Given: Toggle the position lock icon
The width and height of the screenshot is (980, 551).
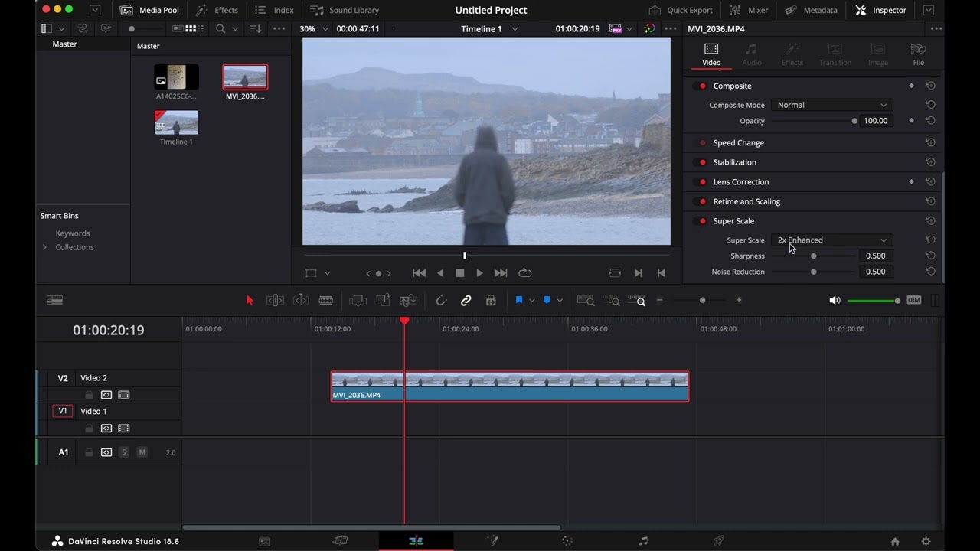Looking at the screenshot, I should click(x=491, y=301).
